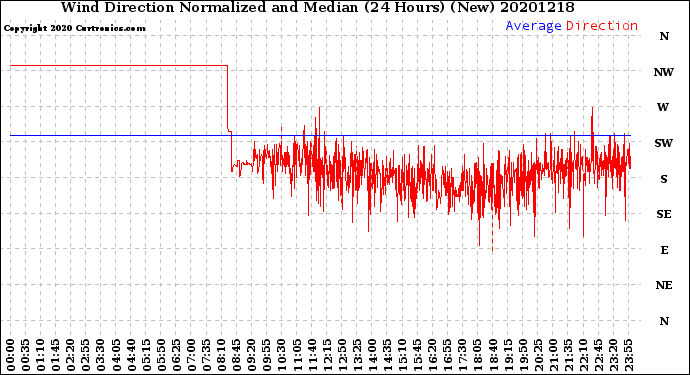
Task: Click the 16:20 time label
Action: [432, 356]
